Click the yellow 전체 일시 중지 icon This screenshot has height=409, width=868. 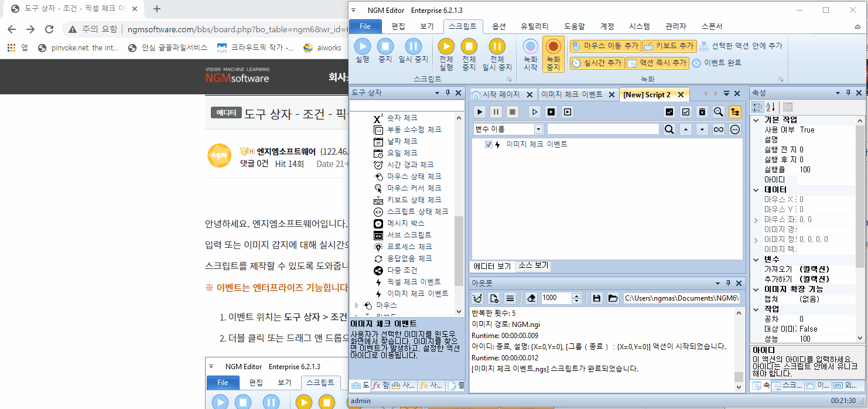pos(497,46)
